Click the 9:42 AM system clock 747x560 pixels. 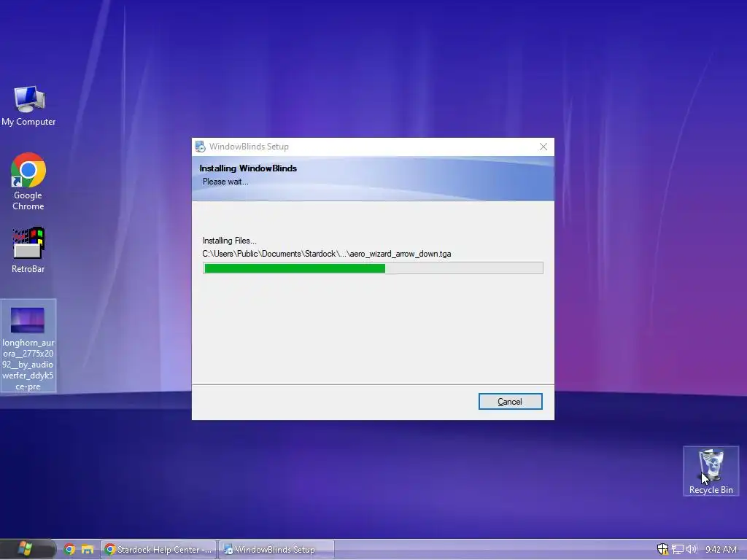pyautogui.click(x=721, y=550)
